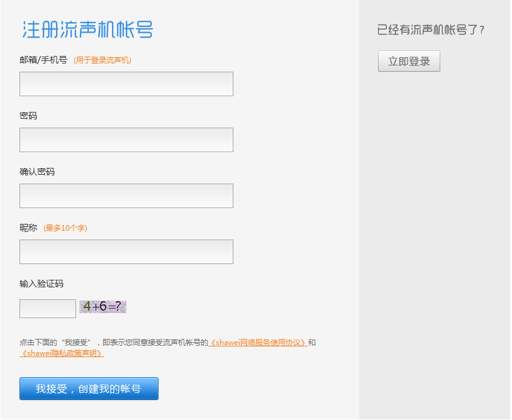Screen dimensions: 512x420
Task: Click the 注册流声机帐号 page title
Action: [x=88, y=30]
